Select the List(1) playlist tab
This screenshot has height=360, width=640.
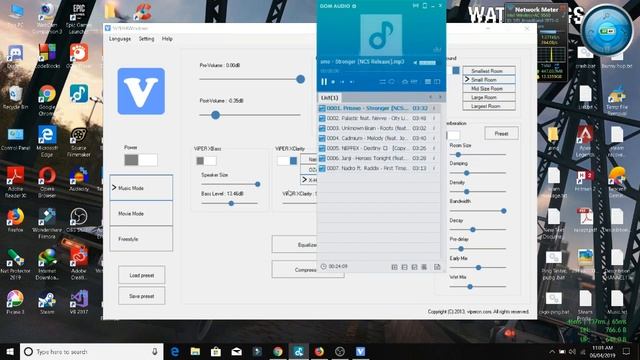(329, 98)
